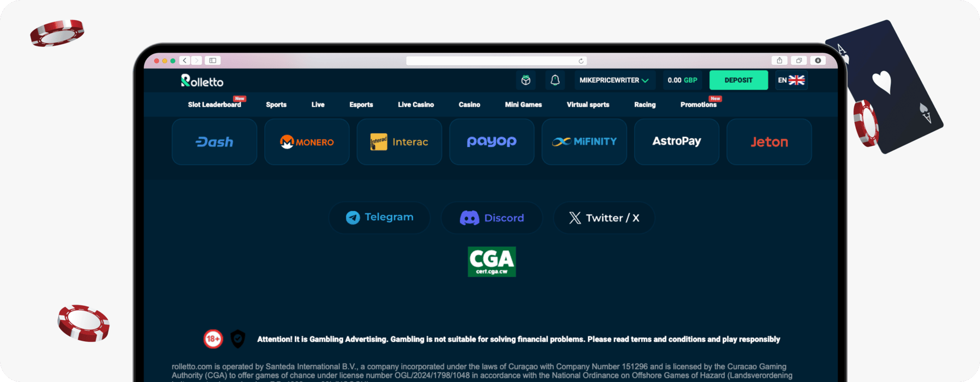980x382 pixels.
Task: Open the Live betting tab
Action: click(318, 104)
